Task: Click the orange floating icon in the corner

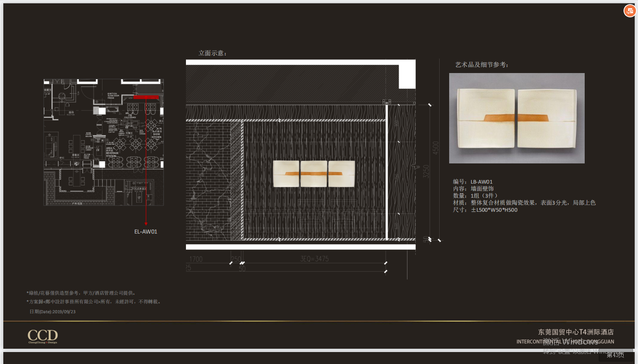Action: point(630,11)
